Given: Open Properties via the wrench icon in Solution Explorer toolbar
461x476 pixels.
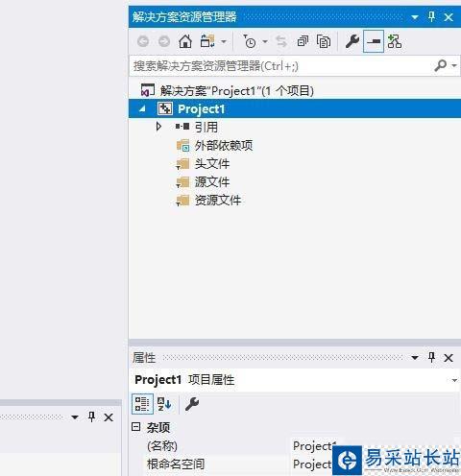Looking at the screenshot, I should [352, 41].
